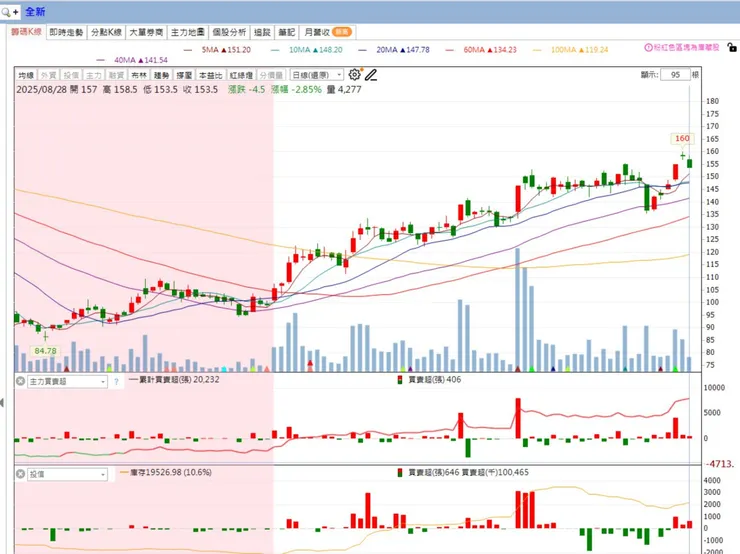Click the 160 high price label

682,138
